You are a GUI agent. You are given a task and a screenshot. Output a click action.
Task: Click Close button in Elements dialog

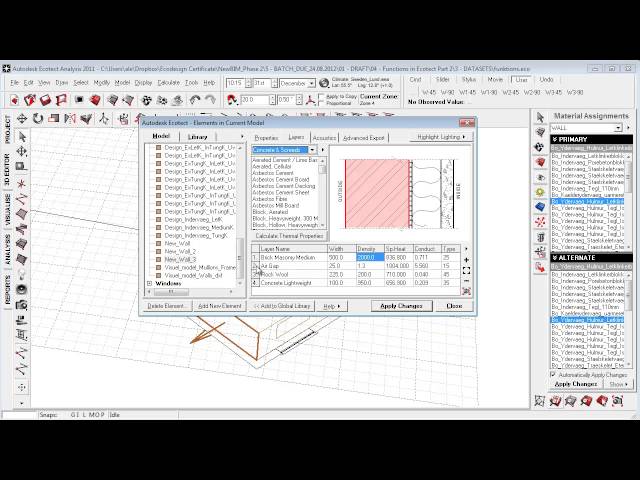[x=454, y=306]
